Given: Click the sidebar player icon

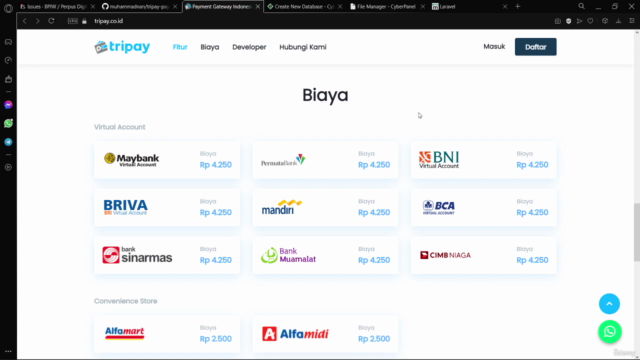Looking at the screenshot, I should [8, 167].
